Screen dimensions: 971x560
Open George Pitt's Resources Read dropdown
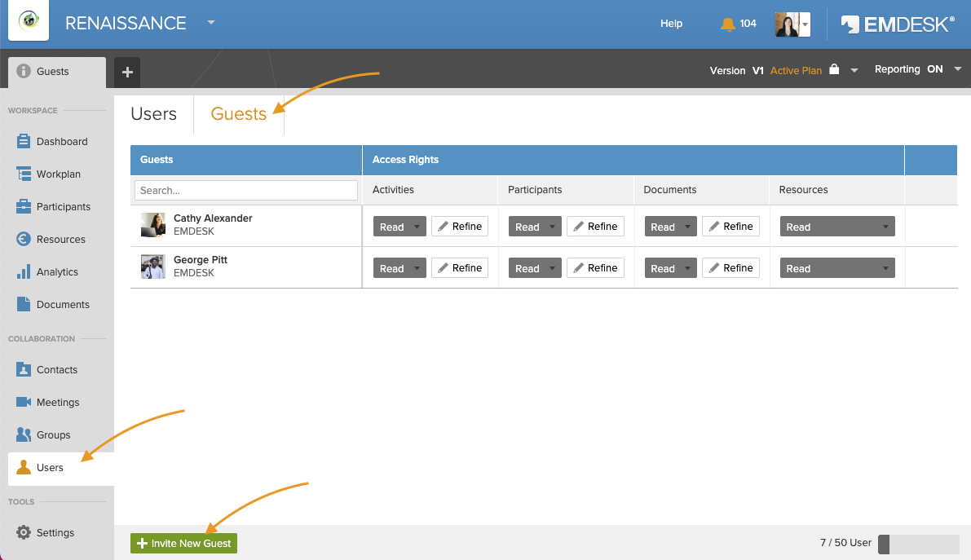837,268
